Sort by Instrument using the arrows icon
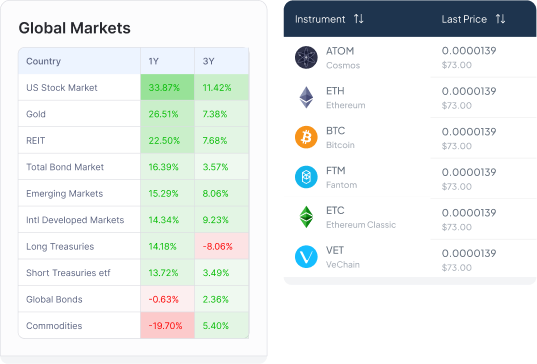The height and width of the screenshot is (364, 537). point(359,19)
